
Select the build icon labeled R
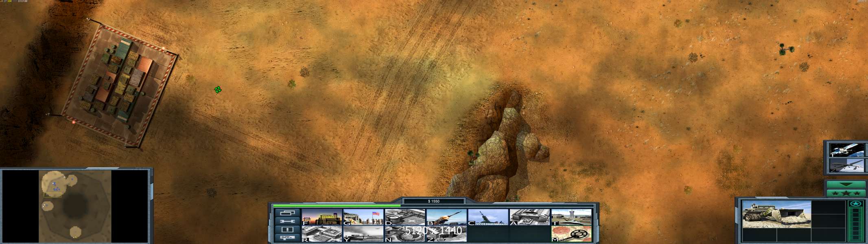point(321,234)
